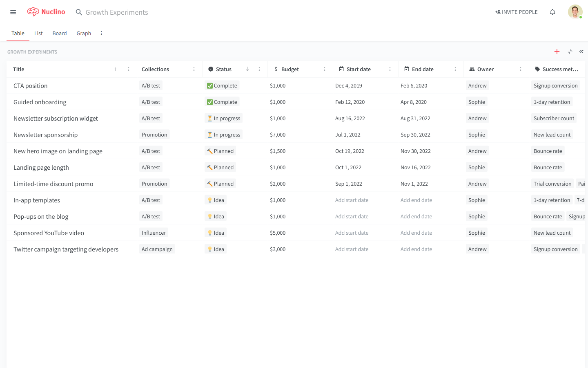Click Sophie owner for Guided onboarding
Viewport: 588px width, 368px height.
tap(477, 102)
